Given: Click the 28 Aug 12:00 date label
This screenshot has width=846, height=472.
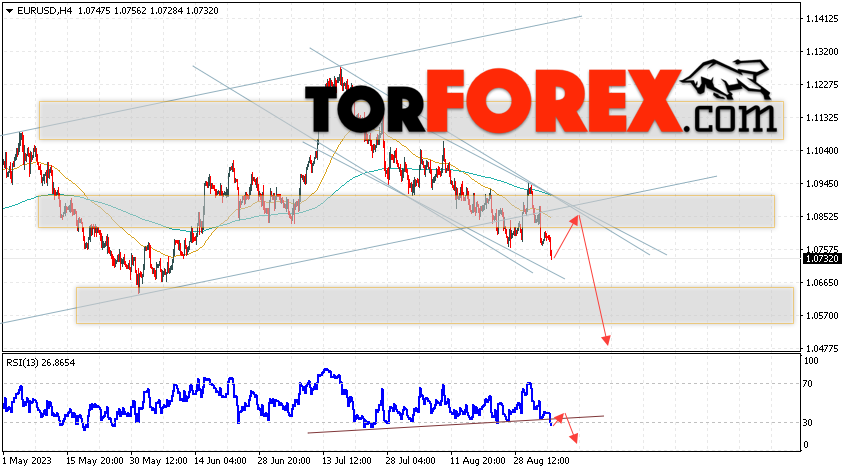Looking at the screenshot, I should pyautogui.click(x=541, y=461).
